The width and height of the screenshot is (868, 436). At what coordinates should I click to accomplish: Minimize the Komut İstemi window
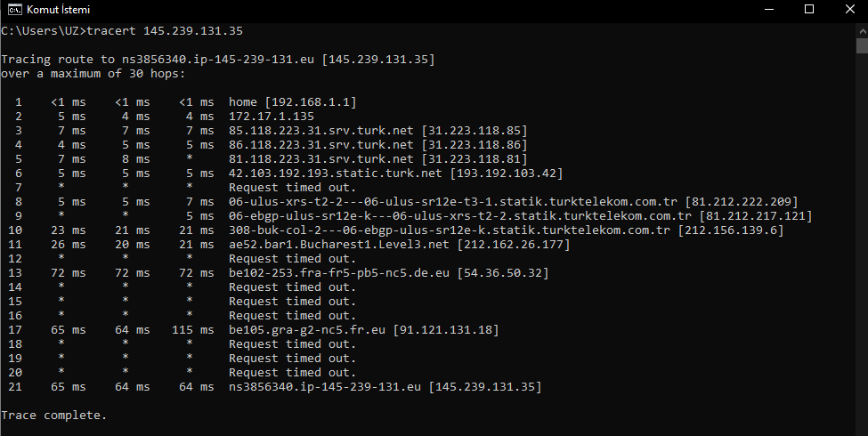768,10
